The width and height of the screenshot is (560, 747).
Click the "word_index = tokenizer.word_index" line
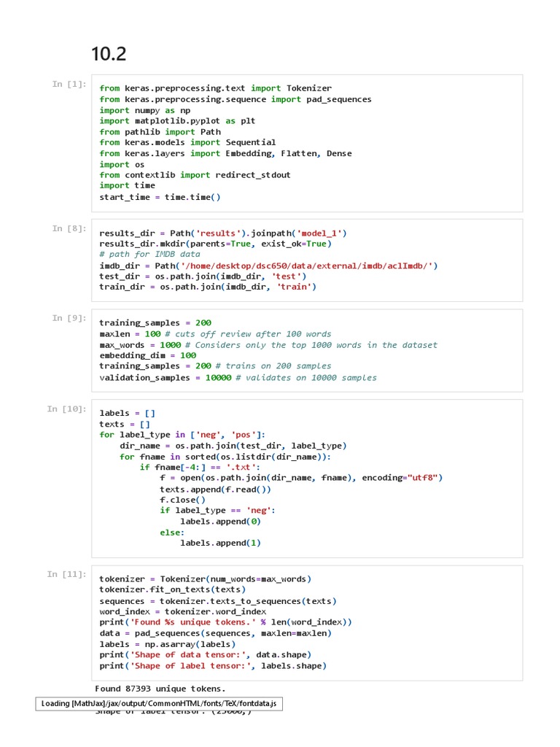[182, 612]
